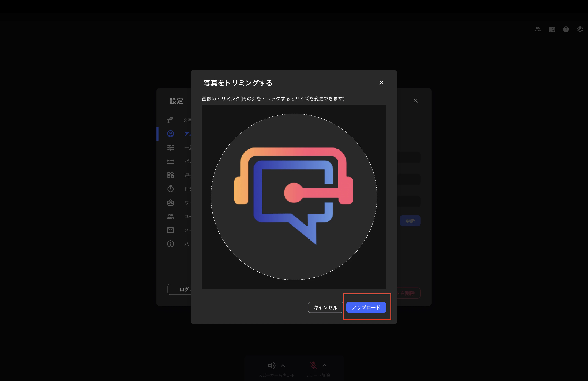Click the mail settings envelope icon

[171, 230]
